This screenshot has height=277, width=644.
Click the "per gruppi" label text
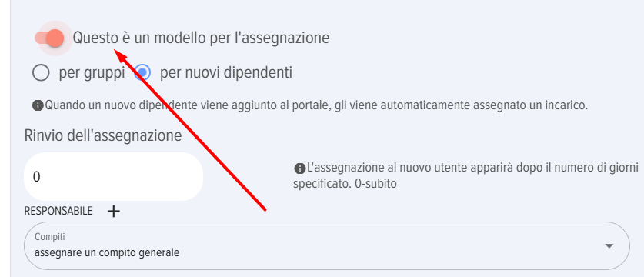[x=92, y=73]
